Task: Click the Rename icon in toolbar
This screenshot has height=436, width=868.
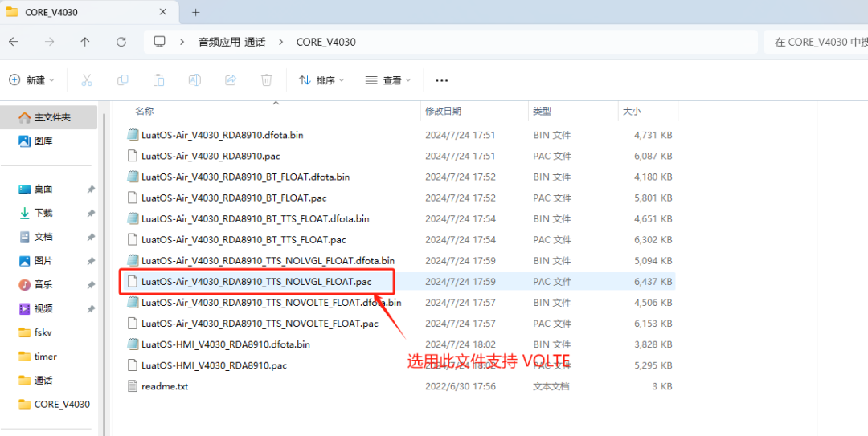Action: click(x=194, y=80)
